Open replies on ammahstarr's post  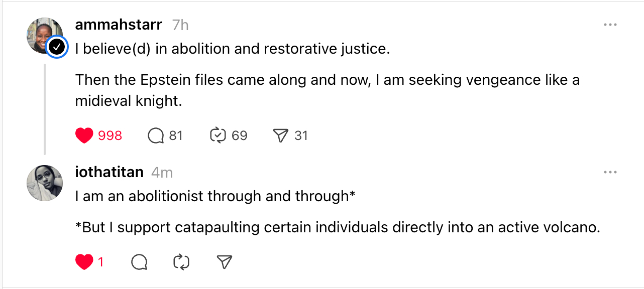[x=156, y=135]
